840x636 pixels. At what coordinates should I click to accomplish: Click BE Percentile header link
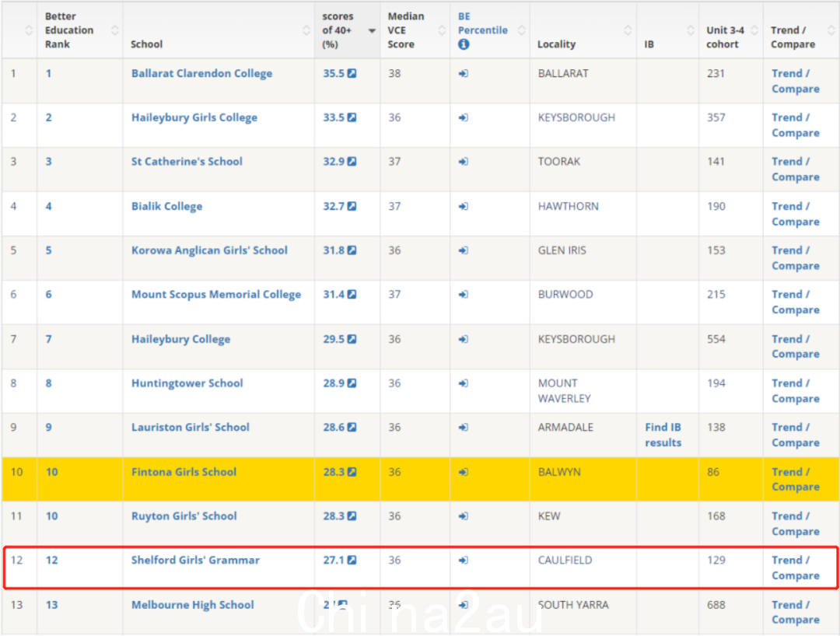pyautogui.click(x=483, y=23)
